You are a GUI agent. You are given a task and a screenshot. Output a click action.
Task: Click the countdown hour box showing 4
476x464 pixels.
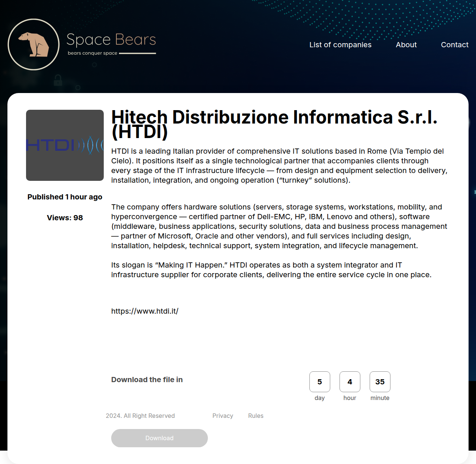[350, 382]
